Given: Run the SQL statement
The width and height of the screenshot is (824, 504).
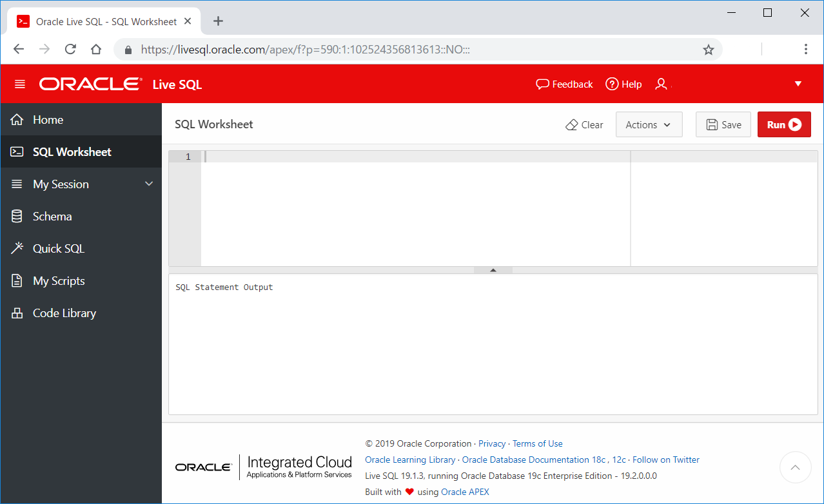Looking at the screenshot, I should coord(783,124).
